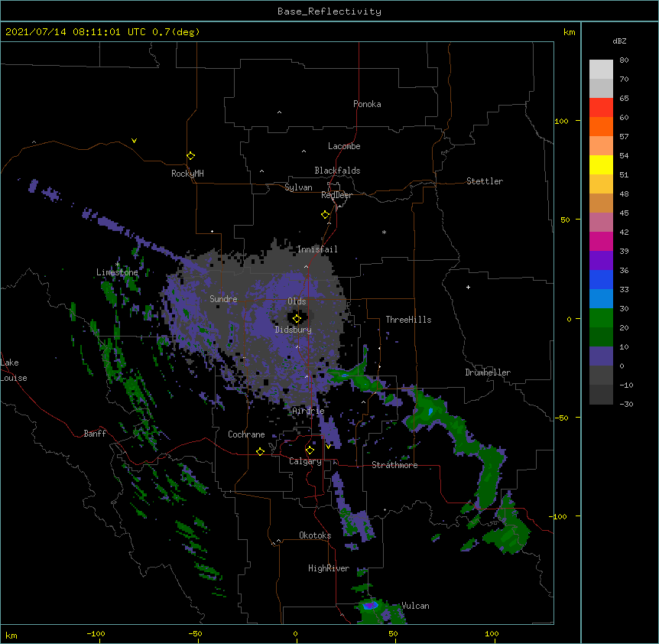Click the orange 57–60 dBZ legend swatch

601,126
